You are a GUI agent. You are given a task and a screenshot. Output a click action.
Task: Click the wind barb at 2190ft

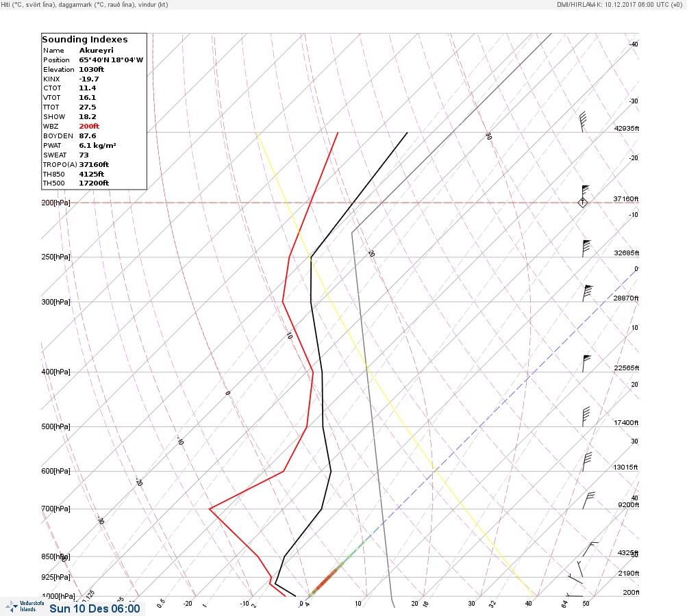(580, 569)
